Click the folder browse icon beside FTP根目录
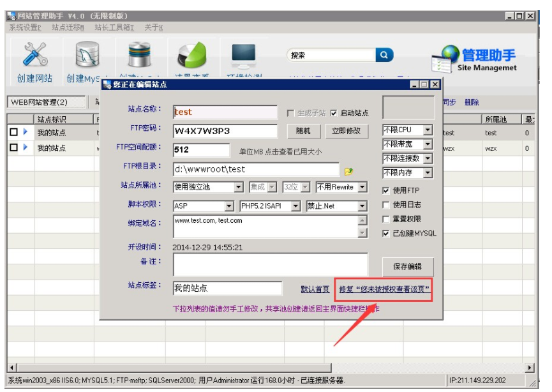Screen dimensions: 552x392 [x=348, y=171]
